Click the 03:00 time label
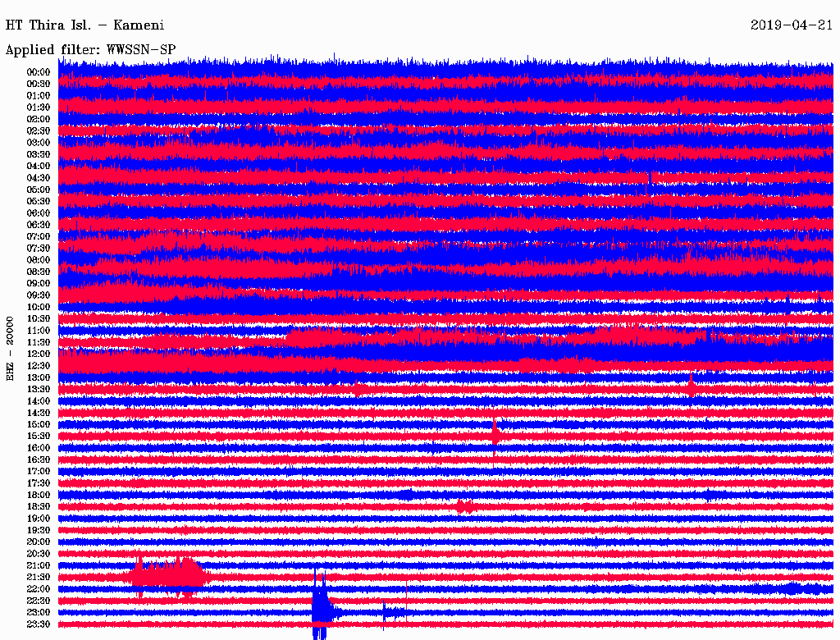Screen dimensions: 840x640 [39, 143]
